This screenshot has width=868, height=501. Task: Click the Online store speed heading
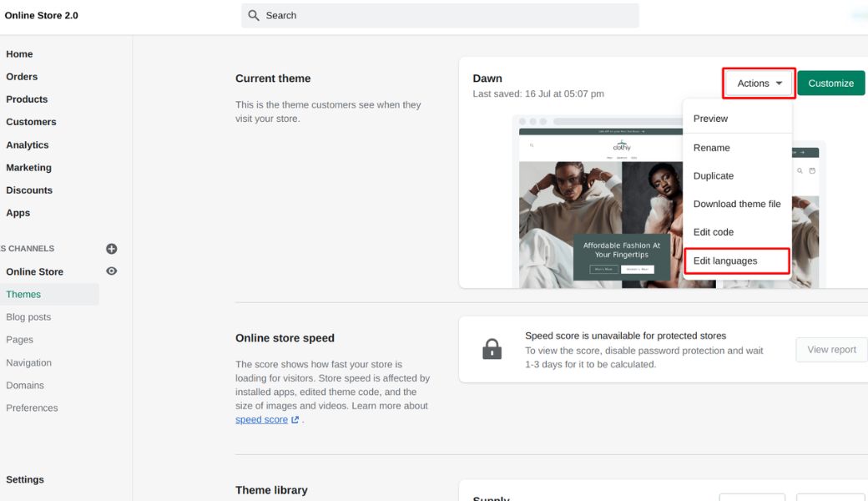point(285,338)
